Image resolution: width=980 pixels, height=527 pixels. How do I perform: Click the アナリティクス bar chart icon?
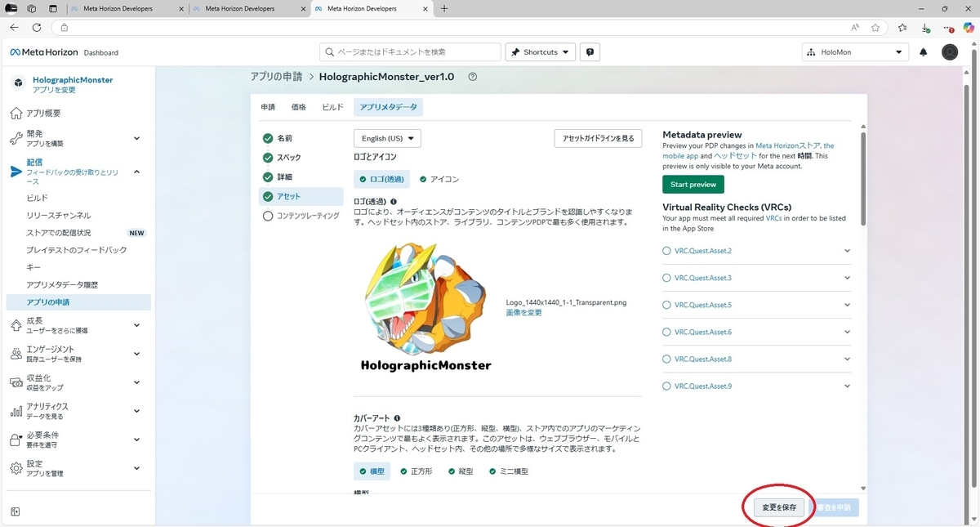(x=16, y=411)
